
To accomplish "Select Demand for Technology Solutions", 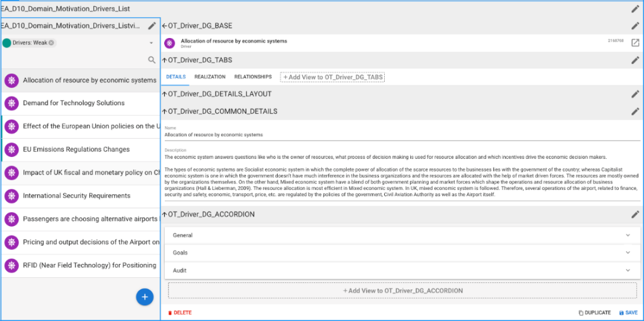I will (80, 103).
